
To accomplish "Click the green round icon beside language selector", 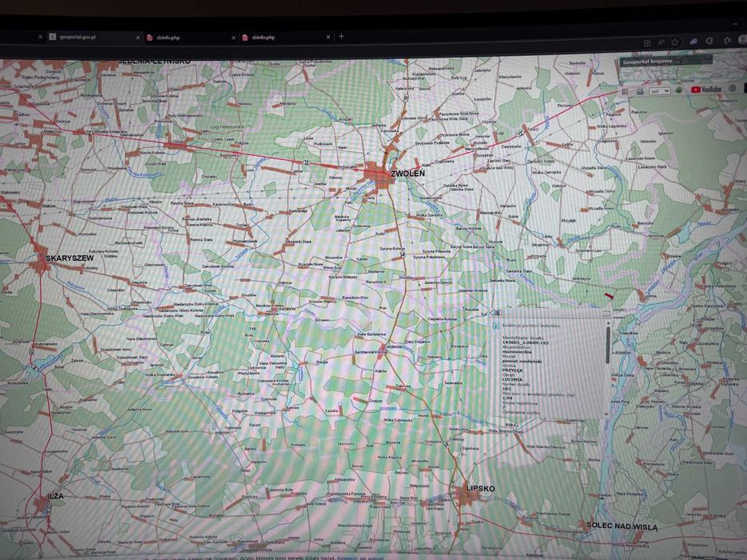I will 680,90.
